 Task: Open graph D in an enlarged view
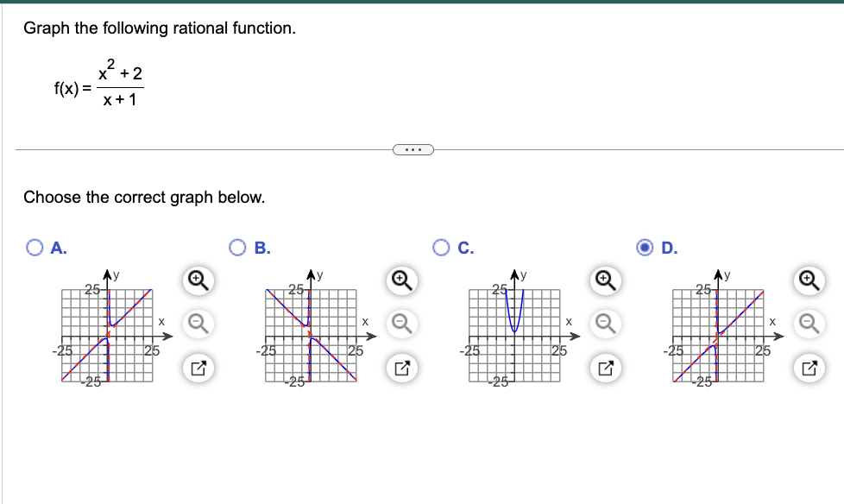point(808,368)
